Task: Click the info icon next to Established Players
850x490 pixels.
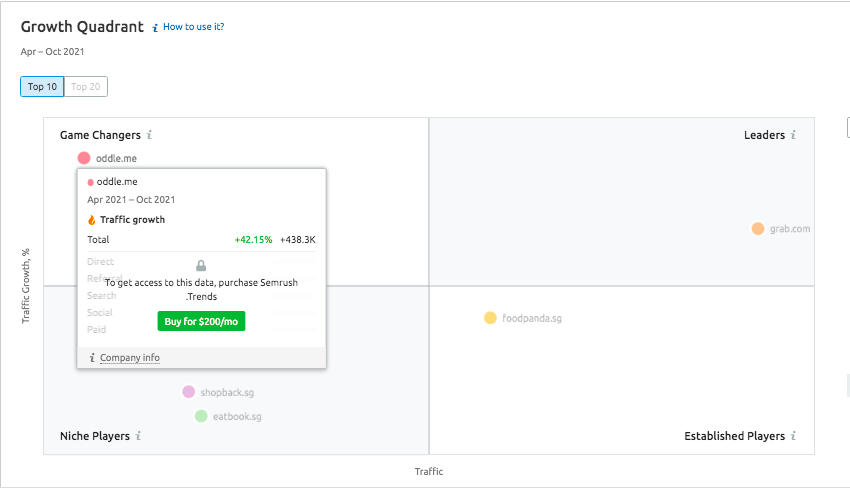Action: [x=793, y=435]
